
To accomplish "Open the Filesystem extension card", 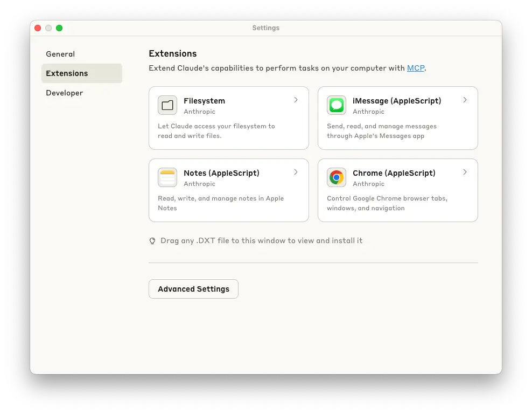I will pos(228,118).
